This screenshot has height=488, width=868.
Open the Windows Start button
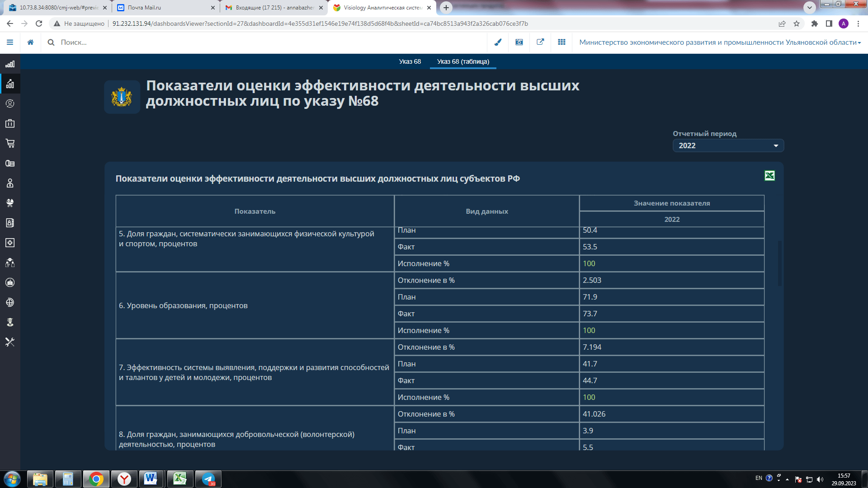[12, 479]
